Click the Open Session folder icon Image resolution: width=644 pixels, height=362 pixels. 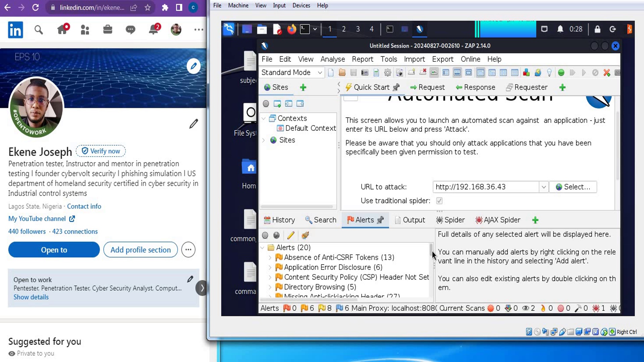(342, 73)
